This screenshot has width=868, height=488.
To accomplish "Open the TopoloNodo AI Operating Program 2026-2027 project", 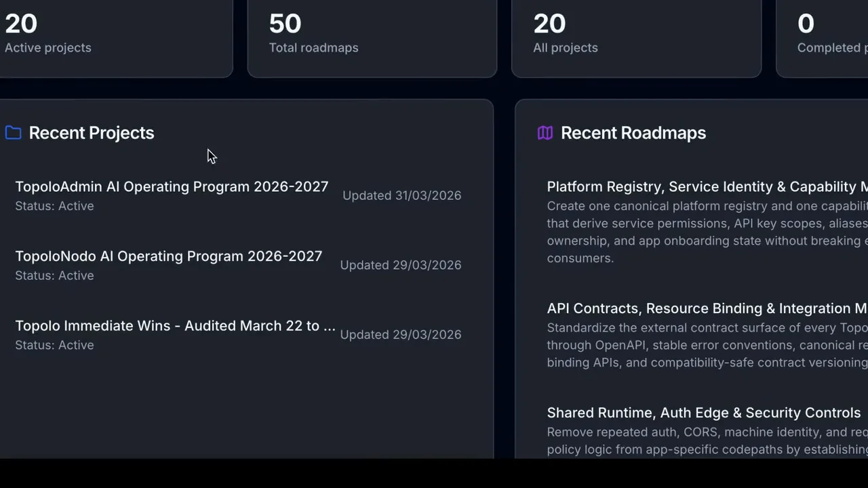I will (169, 256).
